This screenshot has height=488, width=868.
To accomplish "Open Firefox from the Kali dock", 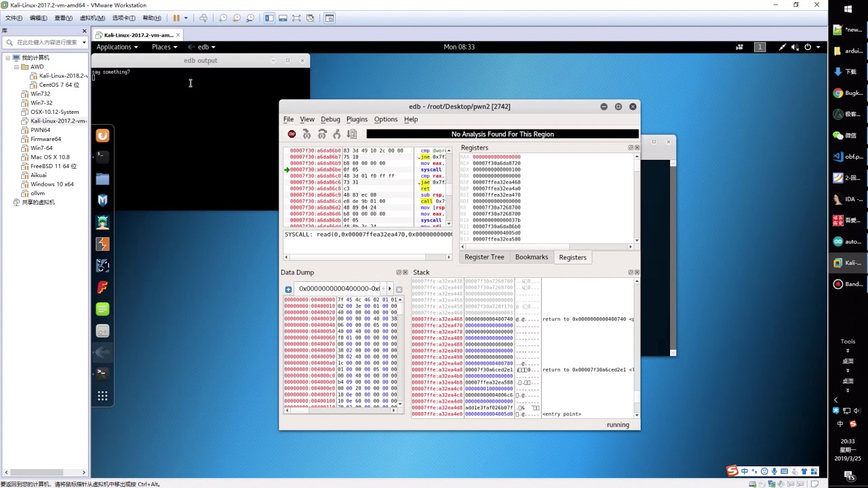I will pos(102,136).
